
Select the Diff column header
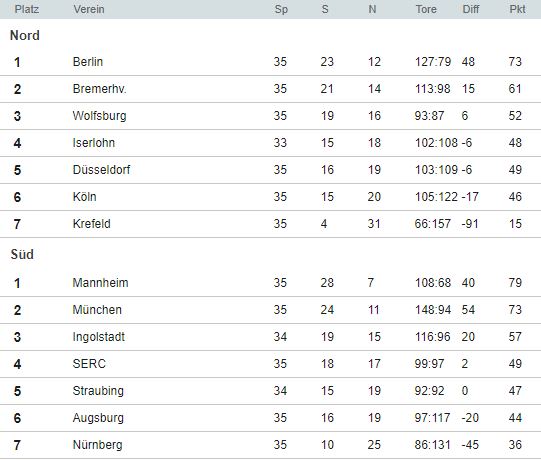(471, 9)
